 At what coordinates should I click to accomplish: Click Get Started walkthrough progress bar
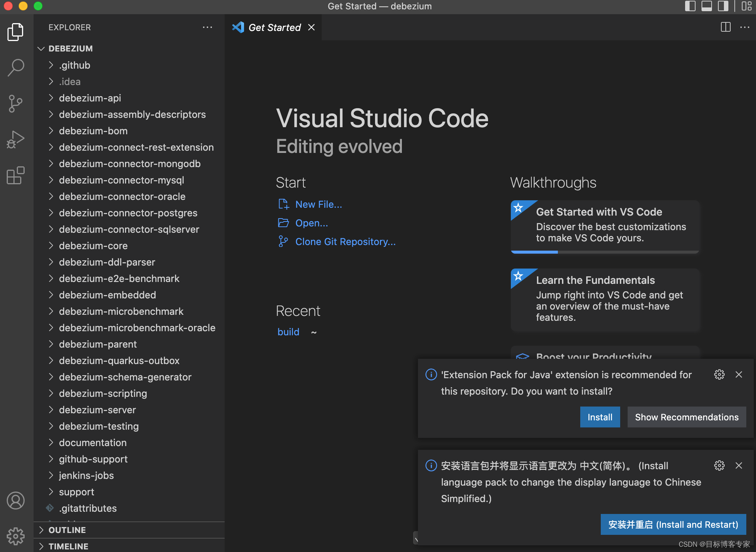click(x=605, y=252)
